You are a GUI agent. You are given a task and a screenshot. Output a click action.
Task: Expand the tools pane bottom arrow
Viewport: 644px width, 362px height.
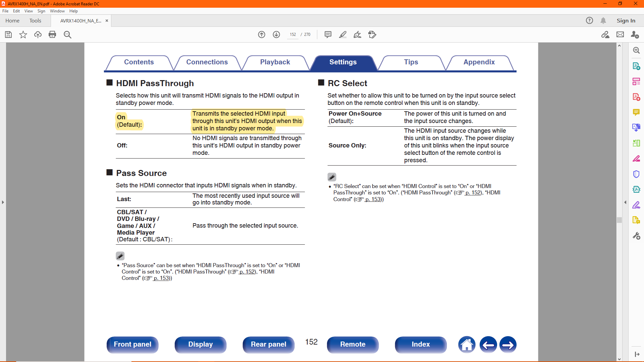[x=637, y=354]
